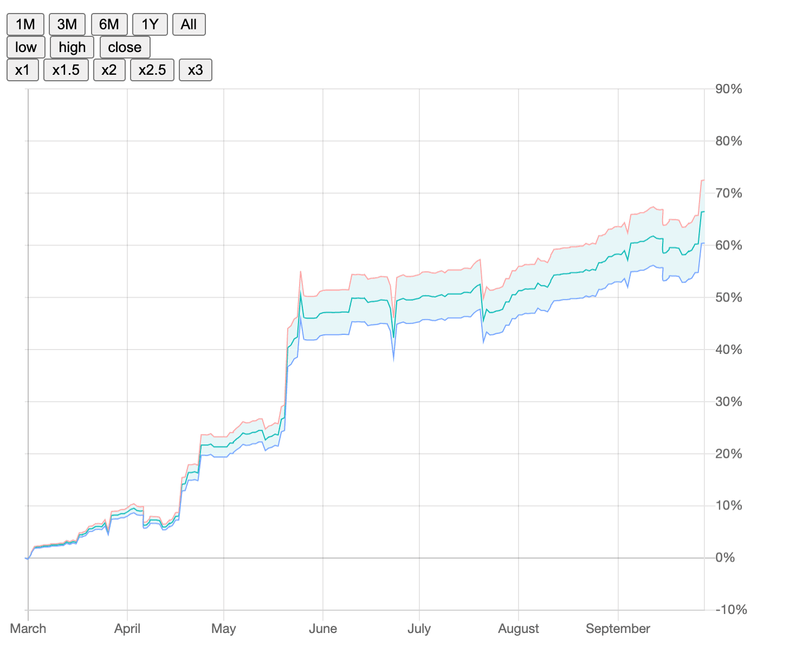
Task: Click the August label on x-axis
Action: point(519,629)
